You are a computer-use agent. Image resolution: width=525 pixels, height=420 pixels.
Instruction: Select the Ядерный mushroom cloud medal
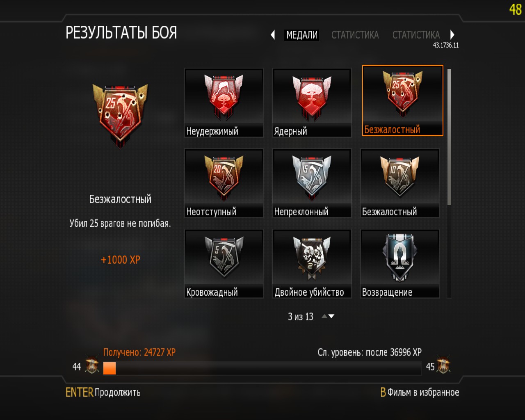(x=312, y=103)
